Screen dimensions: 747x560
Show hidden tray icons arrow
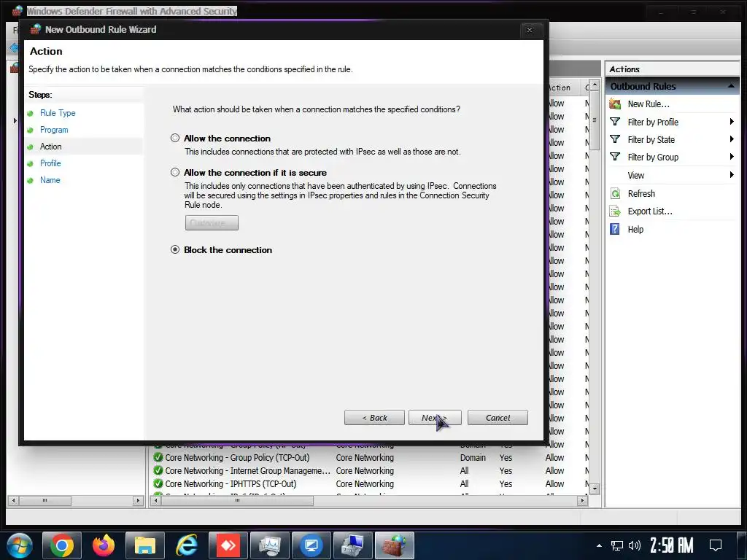599,545
